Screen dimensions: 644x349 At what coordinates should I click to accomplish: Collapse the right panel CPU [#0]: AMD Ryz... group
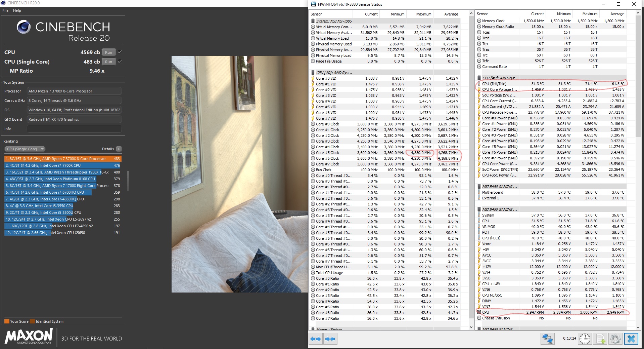(479, 78)
